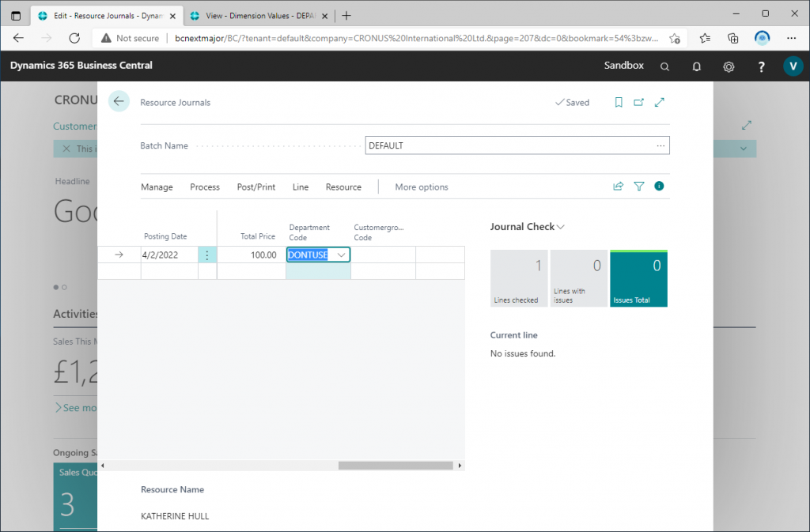Open the Manage menu
810x532 pixels.
tap(157, 187)
